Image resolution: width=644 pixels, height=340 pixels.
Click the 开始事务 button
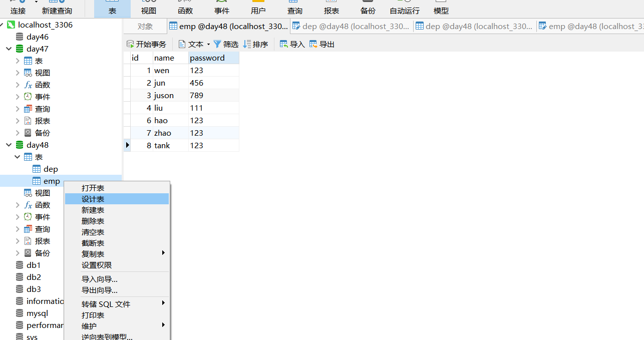[146, 44]
